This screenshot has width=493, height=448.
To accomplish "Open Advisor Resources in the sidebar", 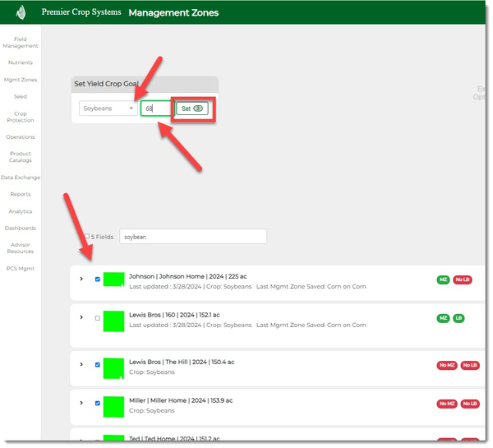I will 21,248.
